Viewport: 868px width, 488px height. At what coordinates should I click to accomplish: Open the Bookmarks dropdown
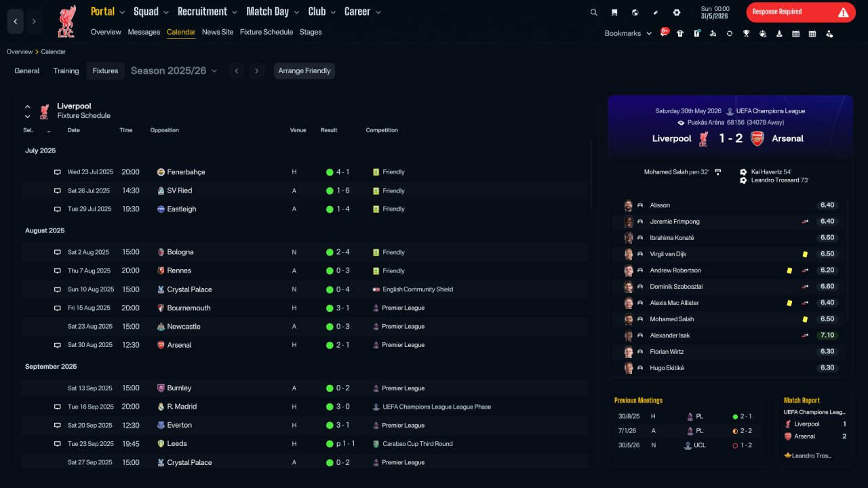tap(629, 33)
